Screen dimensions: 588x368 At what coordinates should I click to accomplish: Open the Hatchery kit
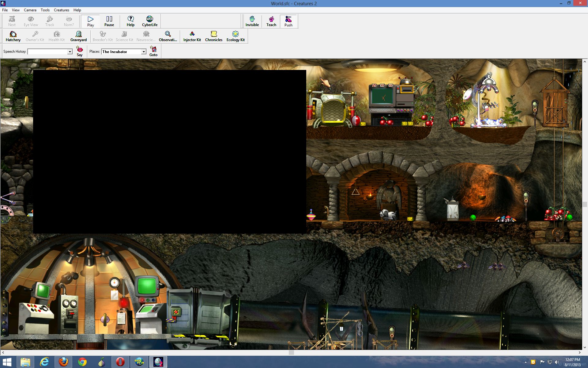point(13,36)
